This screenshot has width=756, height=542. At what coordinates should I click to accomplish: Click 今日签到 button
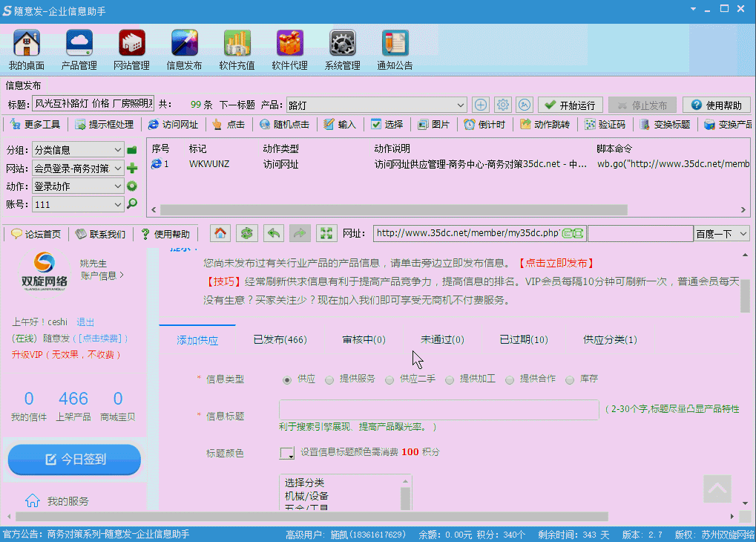pos(74,460)
